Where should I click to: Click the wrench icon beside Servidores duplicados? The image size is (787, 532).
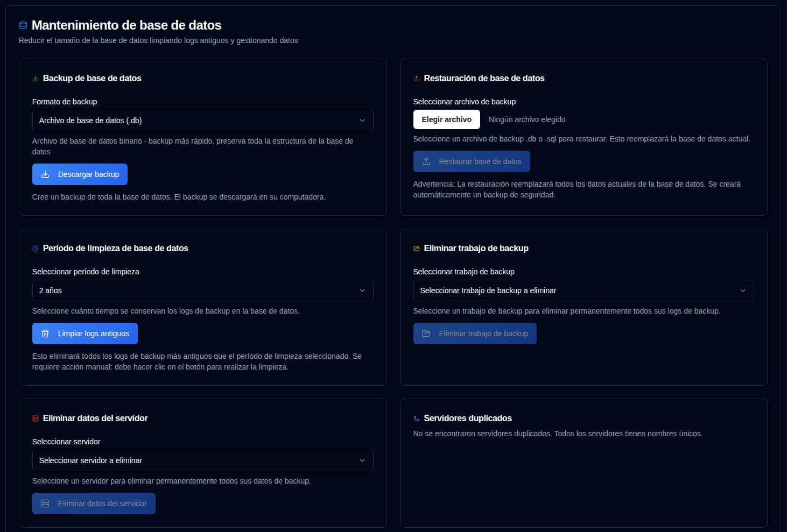pyautogui.click(x=416, y=418)
